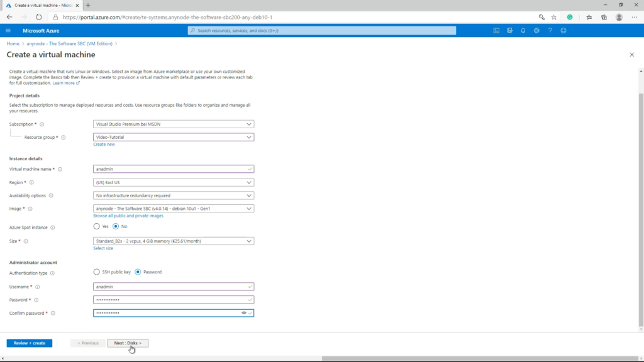Open the Resource group dropdown
Screen dimensions: 644x362
174,137
